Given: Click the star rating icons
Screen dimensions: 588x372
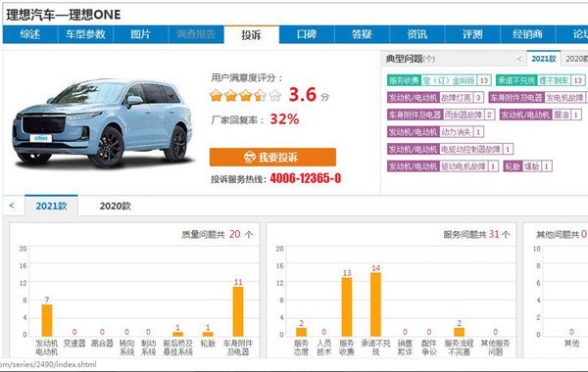Looking at the screenshot, I should (x=245, y=95).
